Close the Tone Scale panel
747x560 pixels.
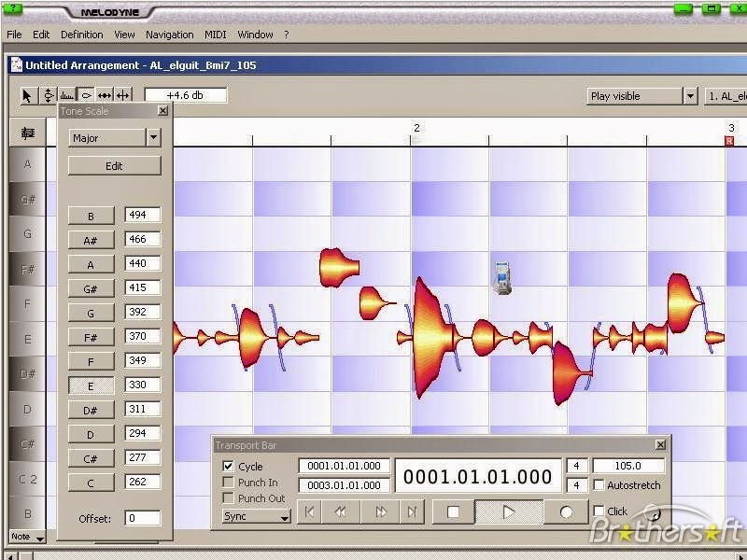[162, 111]
